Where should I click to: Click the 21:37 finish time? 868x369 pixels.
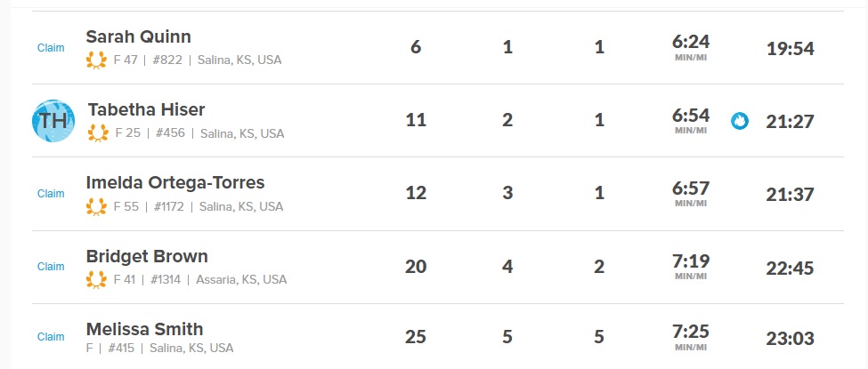790,194
